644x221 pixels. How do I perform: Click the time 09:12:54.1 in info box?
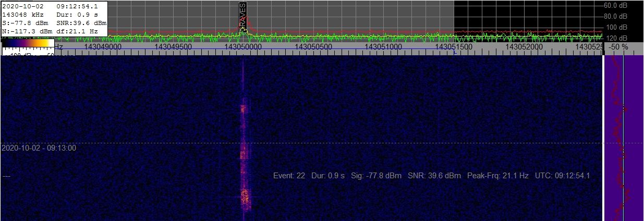77,5
